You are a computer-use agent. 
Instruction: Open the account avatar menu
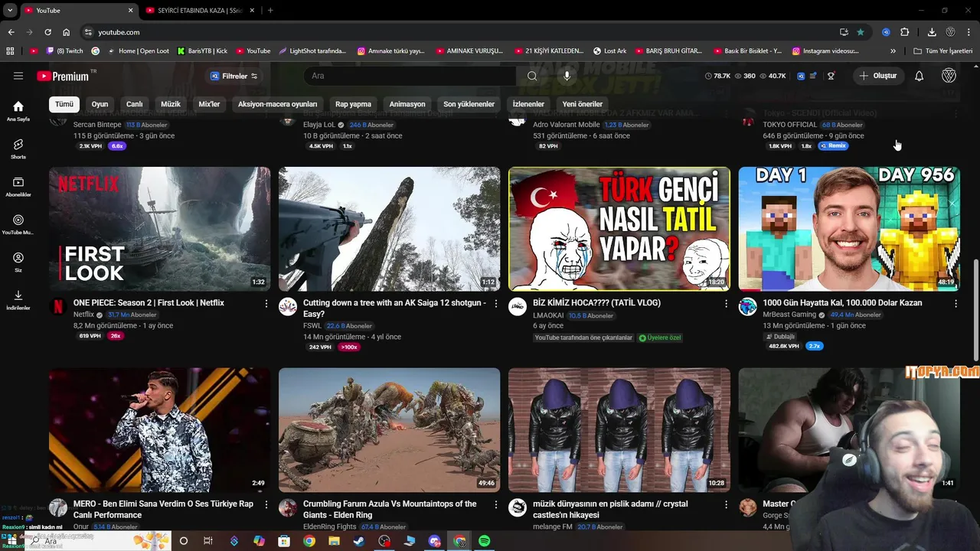point(949,76)
